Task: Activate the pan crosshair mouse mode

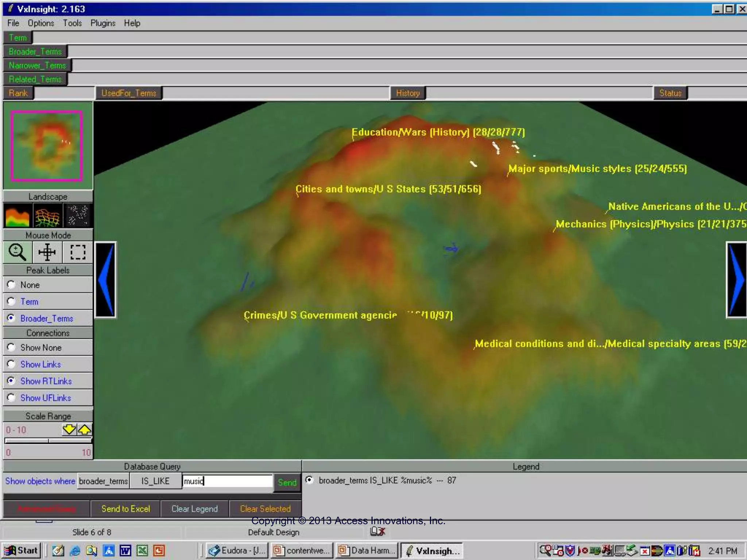Action: 47,252
